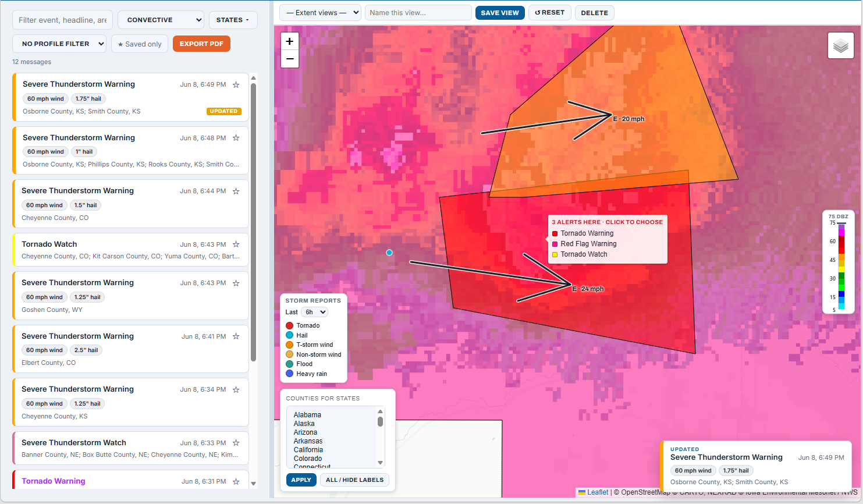The height and width of the screenshot is (504, 863).
Task: Select California in the states list
Action: coord(308,450)
